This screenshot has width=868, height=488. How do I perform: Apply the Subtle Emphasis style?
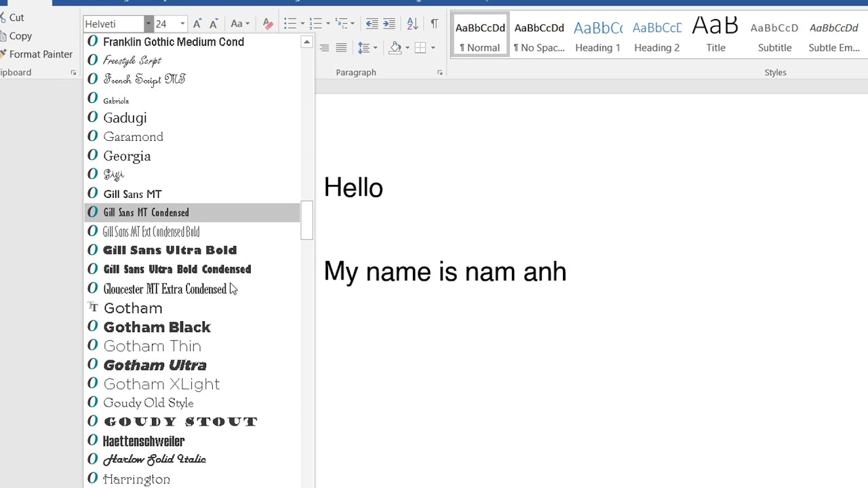tap(834, 35)
